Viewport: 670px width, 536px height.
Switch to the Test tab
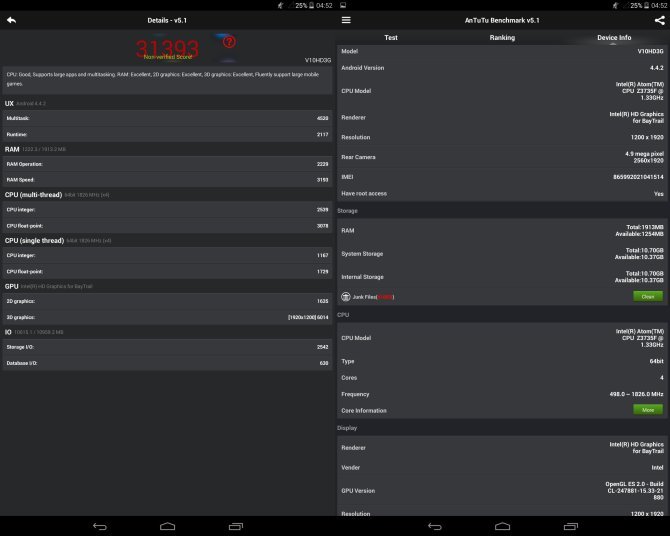391,38
